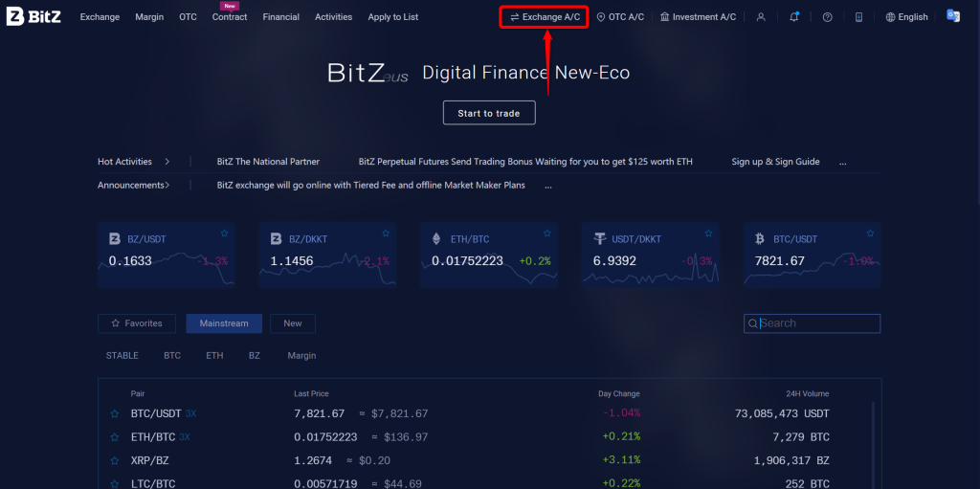Open the LTC/BTC pair row
980x489 pixels.
(489, 482)
